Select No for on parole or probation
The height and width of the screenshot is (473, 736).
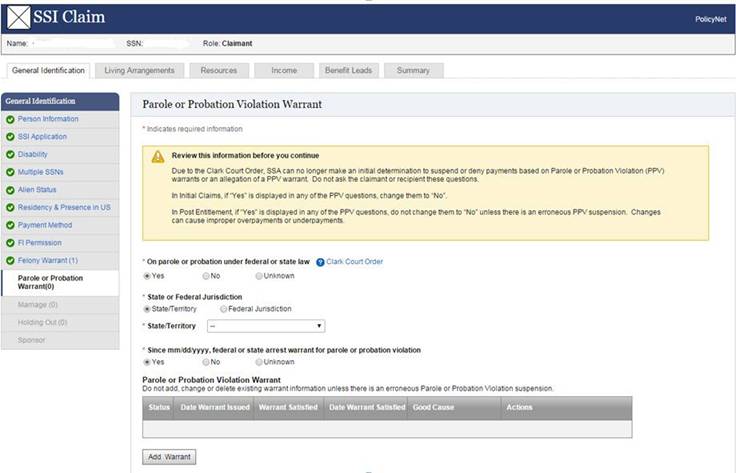[x=205, y=275]
